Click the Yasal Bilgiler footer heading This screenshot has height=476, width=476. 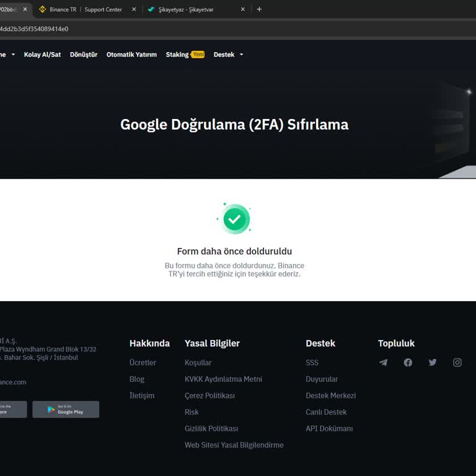pyautogui.click(x=212, y=343)
